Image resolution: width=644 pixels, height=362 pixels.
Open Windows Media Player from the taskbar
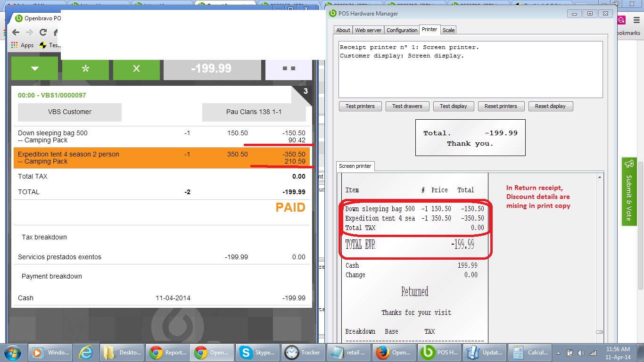(x=51, y=352)
